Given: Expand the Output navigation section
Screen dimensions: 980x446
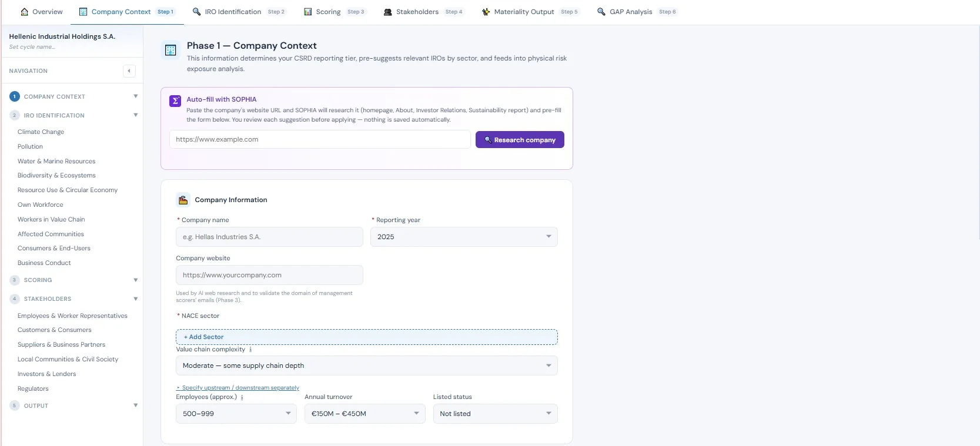Looking at the screenshot, I should 136,405.
